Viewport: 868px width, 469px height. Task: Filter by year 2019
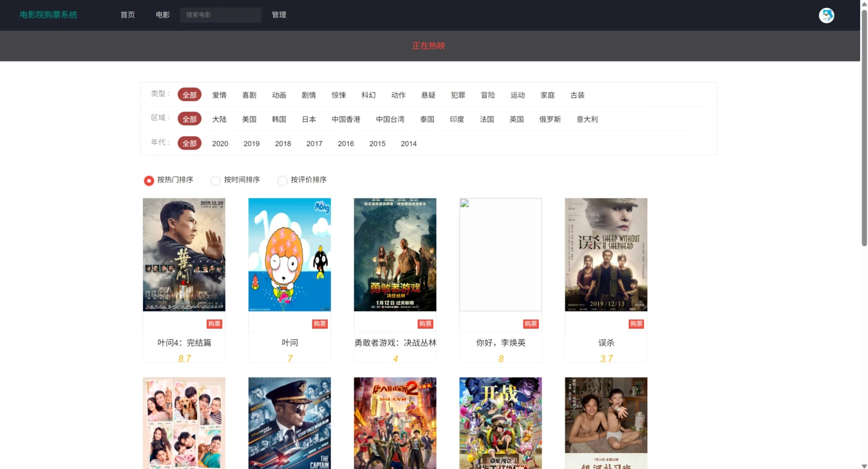pos(251,144)
